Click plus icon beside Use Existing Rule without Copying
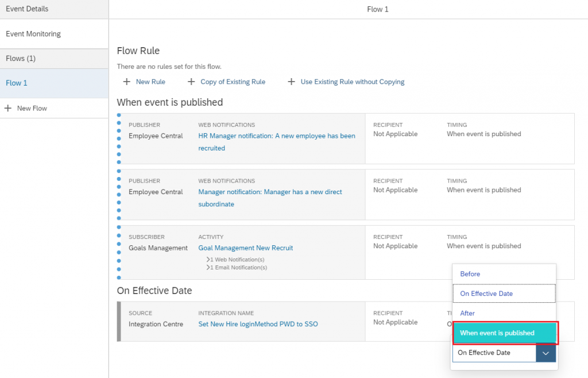Image resolution: width=588 pixels, height=378 pixels. tap(291, 82)
